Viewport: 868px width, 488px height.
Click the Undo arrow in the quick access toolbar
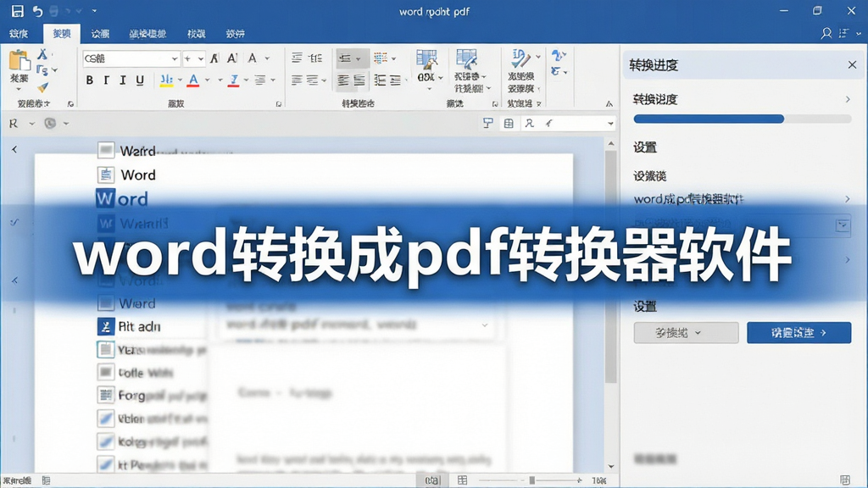(37, 10)
